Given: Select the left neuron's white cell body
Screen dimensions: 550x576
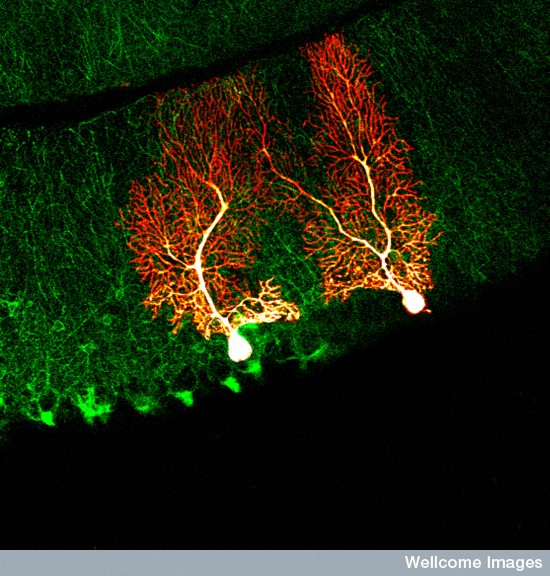Looking at the screenshot, I should pyautogui.click(x=240, y=347).
